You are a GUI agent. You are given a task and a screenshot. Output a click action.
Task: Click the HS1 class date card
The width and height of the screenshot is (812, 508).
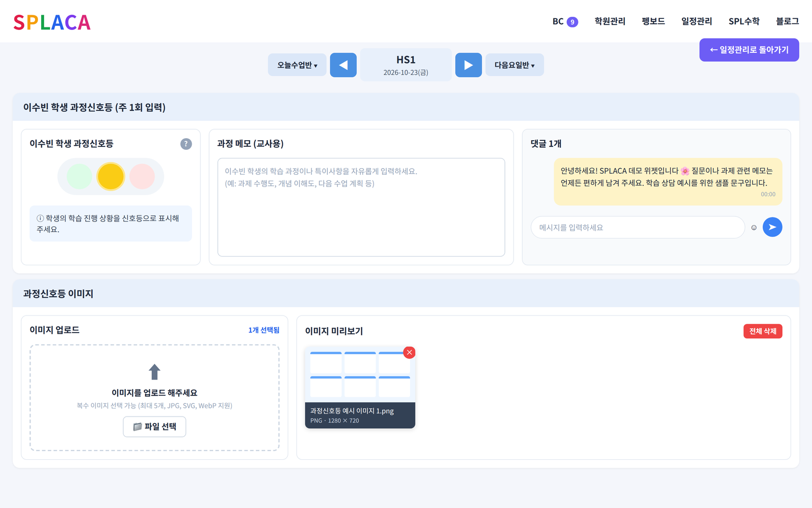406,65
